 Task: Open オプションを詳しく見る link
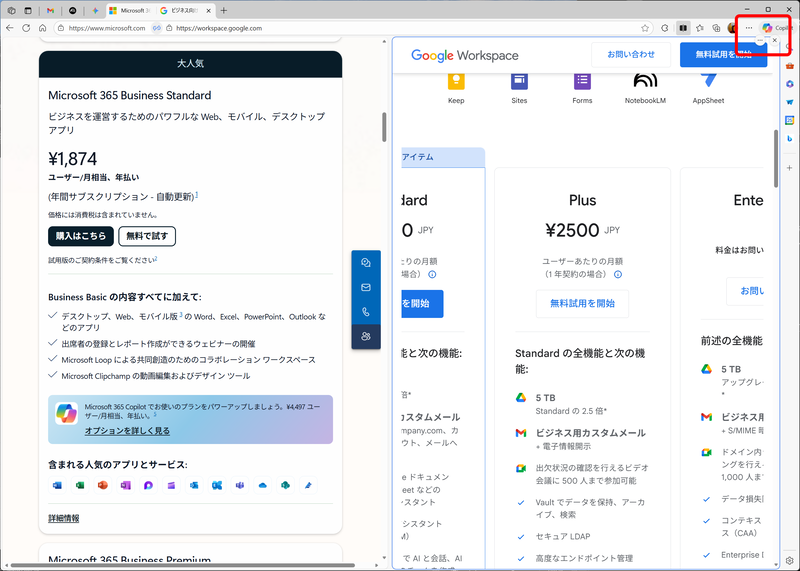tap(127, 431)
